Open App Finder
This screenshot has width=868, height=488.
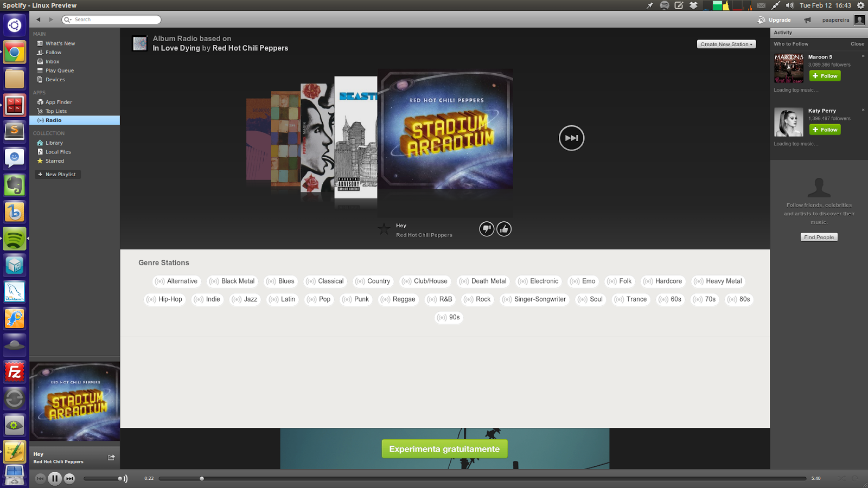59,102
